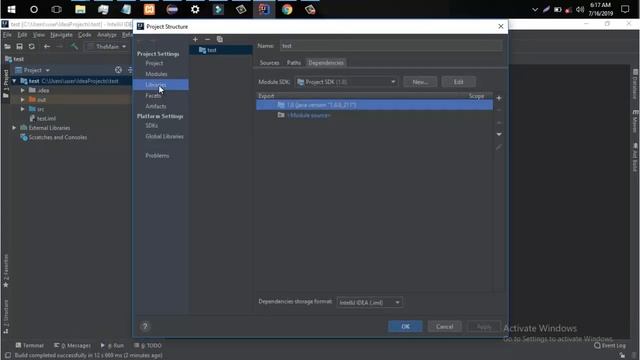Open View menu in IntelliJ
Screen dimensions: 640x360
click(x=39, y=35)
